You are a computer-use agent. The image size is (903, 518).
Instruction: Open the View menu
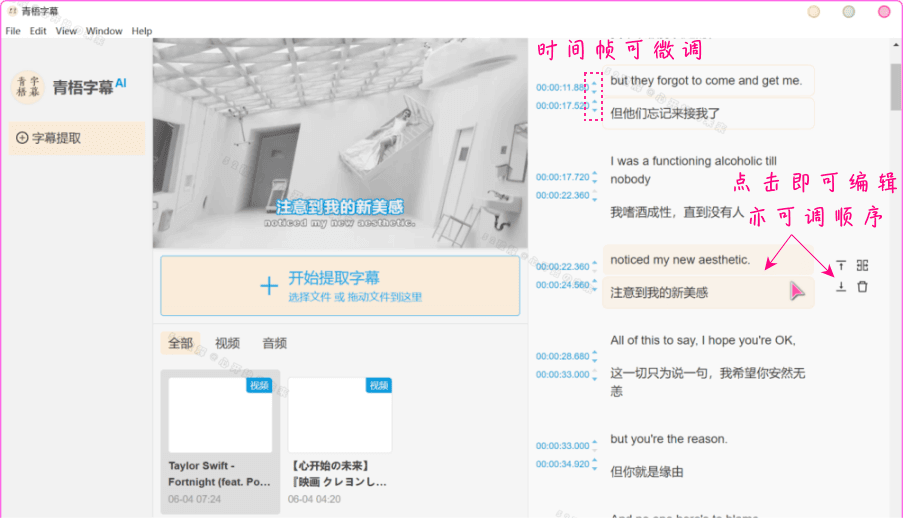pos(66,31)
